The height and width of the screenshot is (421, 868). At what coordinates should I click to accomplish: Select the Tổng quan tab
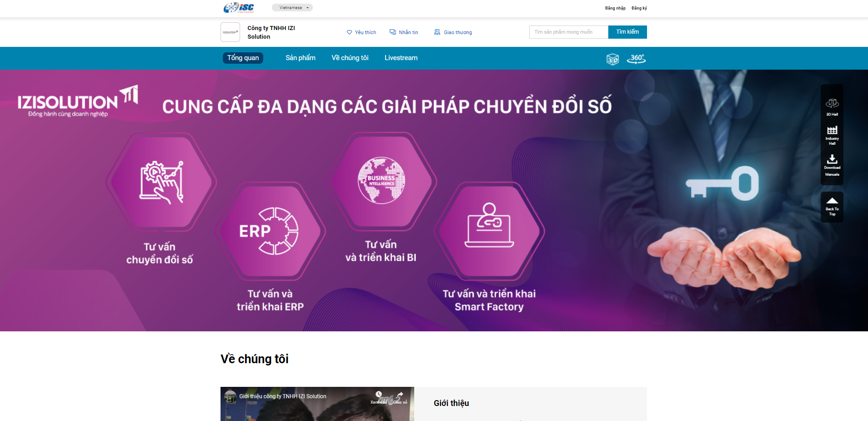pos(243,58)
